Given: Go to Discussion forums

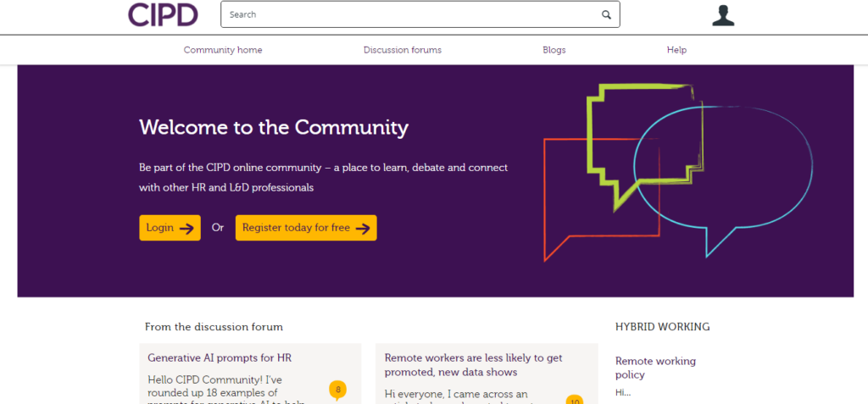Looking at the screenshot, I should [x=403, y=50].
